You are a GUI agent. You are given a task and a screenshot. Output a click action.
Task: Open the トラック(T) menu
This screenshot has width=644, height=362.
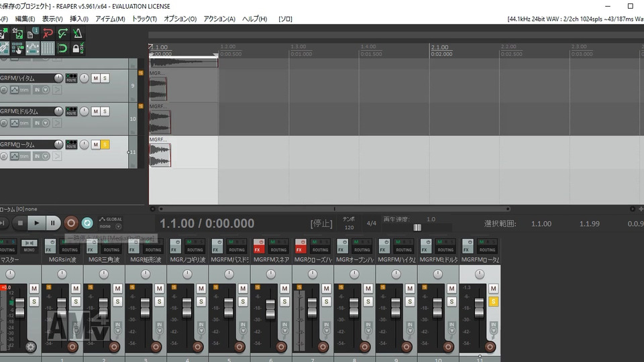pos(144,19)
